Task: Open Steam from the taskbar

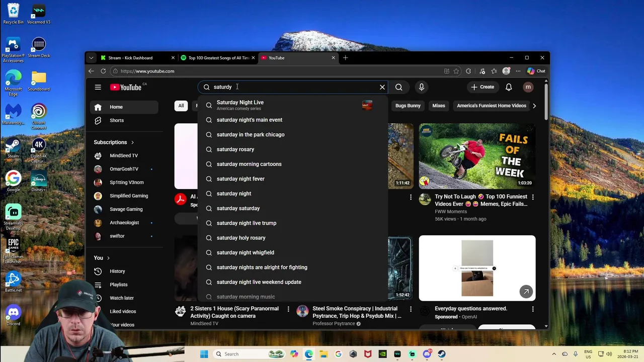Action: [x=441, y=354]
